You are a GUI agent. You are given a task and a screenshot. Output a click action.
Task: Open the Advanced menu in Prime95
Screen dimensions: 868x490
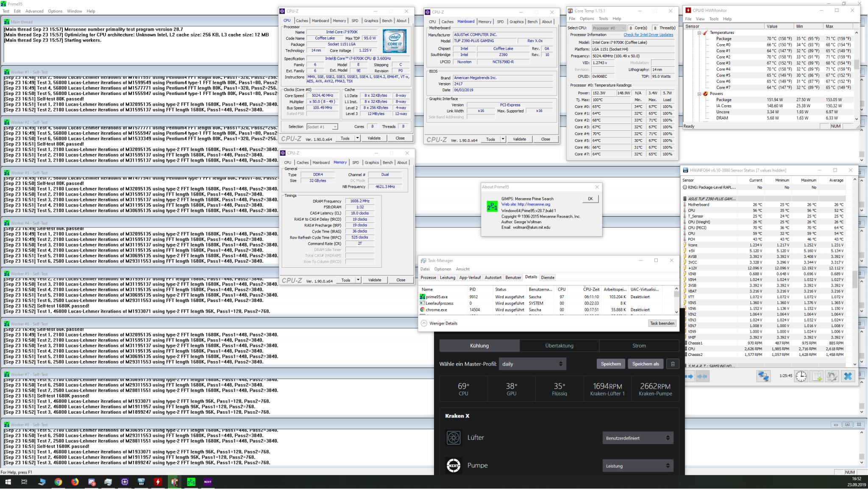(x=34, y=11)
